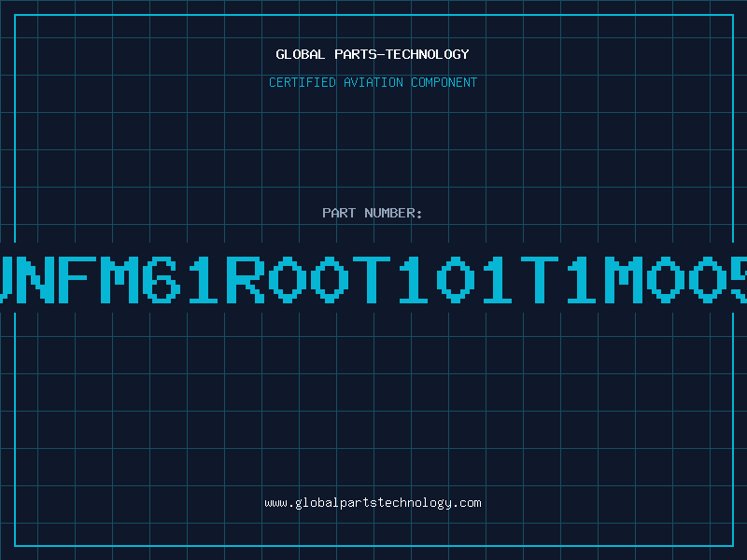
Task: Select the word CERTIFIED in the subtitle
Action: tap(303, 82)
